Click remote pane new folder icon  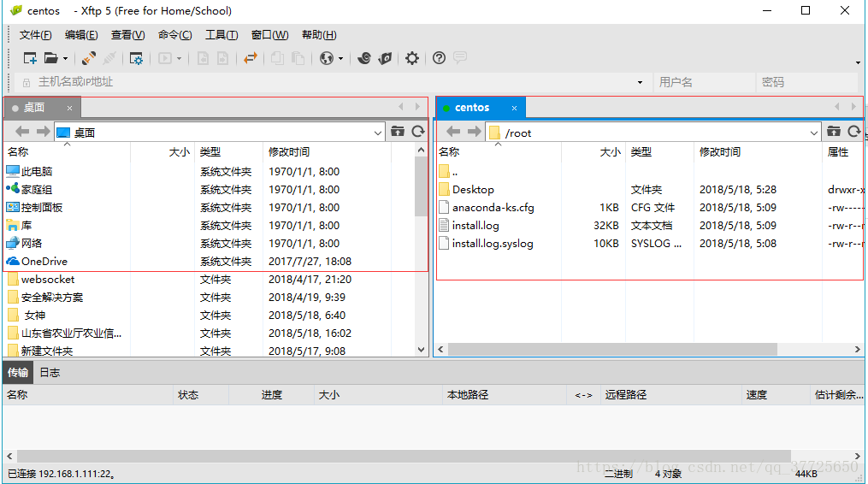[834, 131]
